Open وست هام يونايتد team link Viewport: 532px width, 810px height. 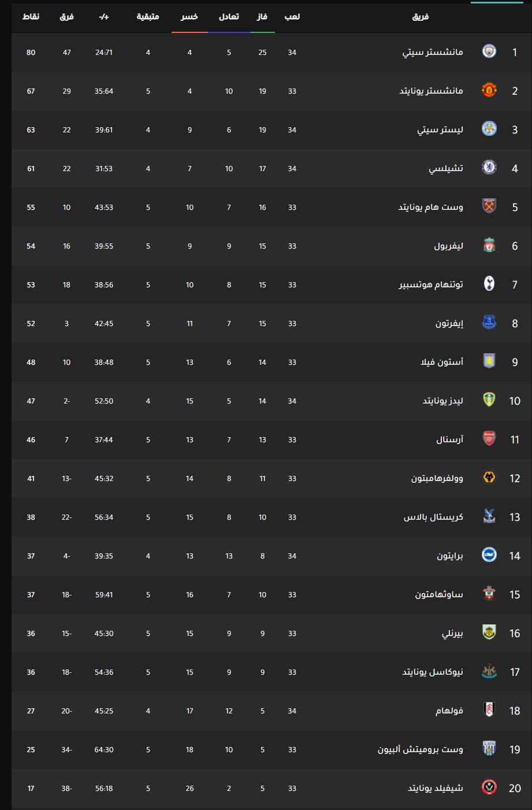pyautogui.click(x=431, y=207)
